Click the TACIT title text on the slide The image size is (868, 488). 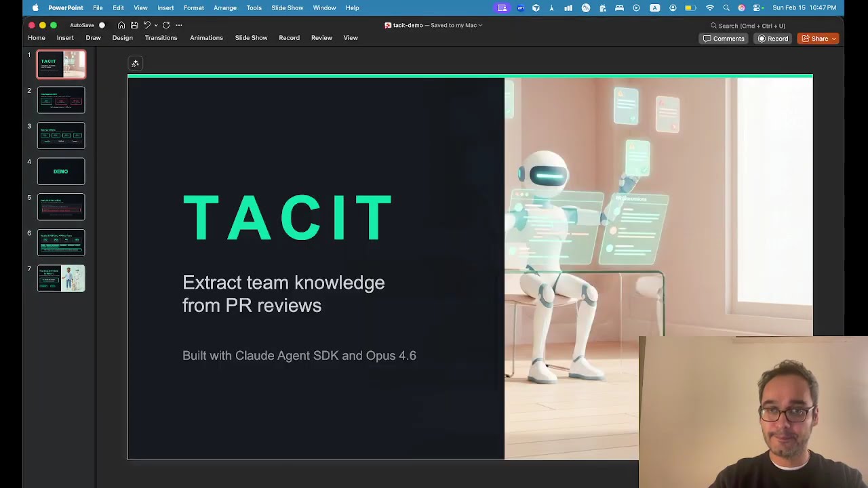tap(288, 218)
